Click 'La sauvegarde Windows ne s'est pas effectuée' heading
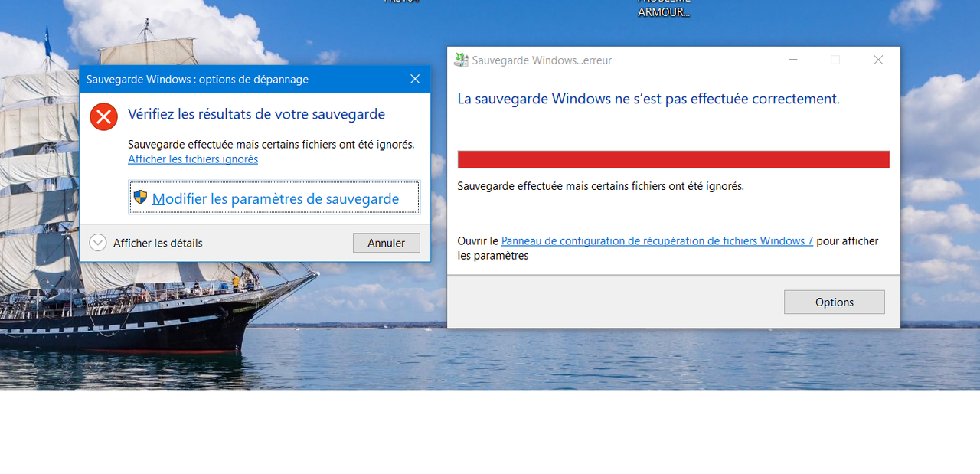 click(x=648, y=99)
